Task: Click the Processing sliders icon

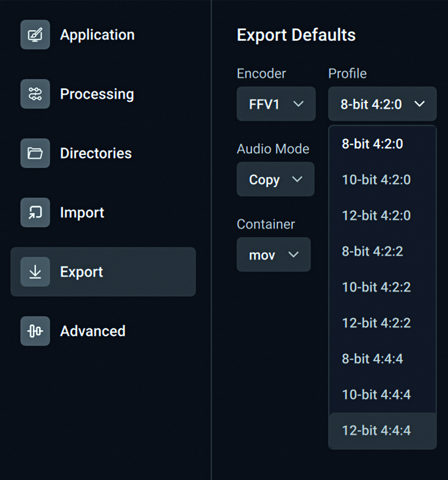Action: click(x=35, y=94)
